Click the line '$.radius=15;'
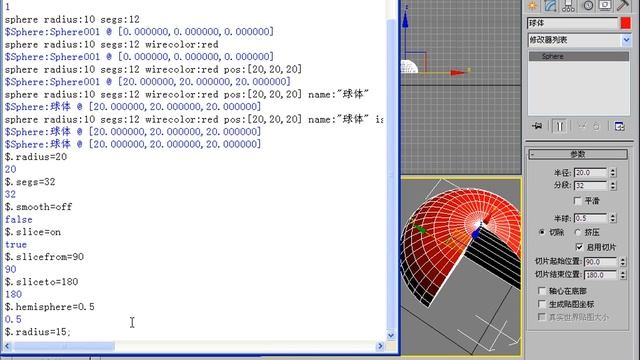This screenshot has height=360, width=640. coord(38,332)
